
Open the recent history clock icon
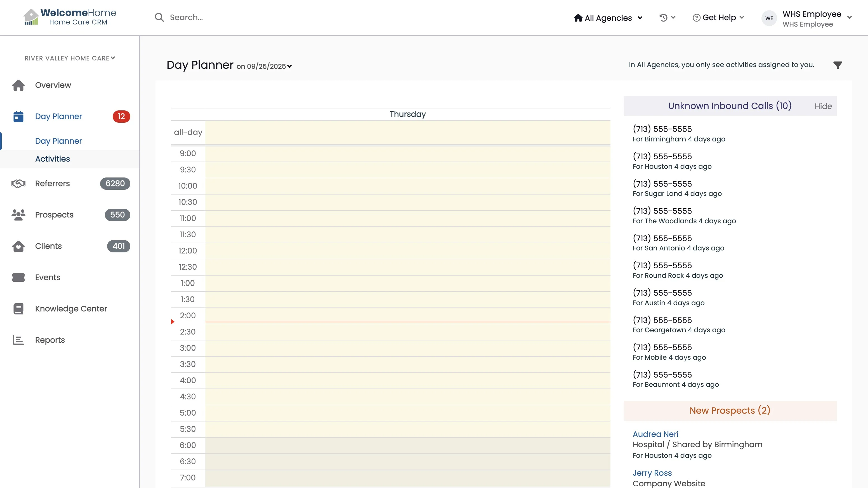point(663,18)
